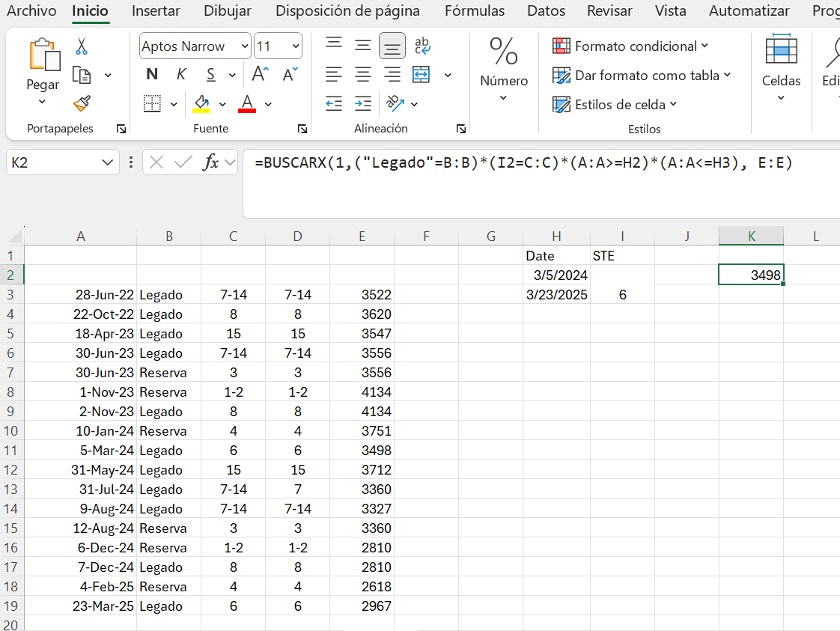840x631 pixels.
Task: Select cell K2 showing 3498
Action: point(751,275)
